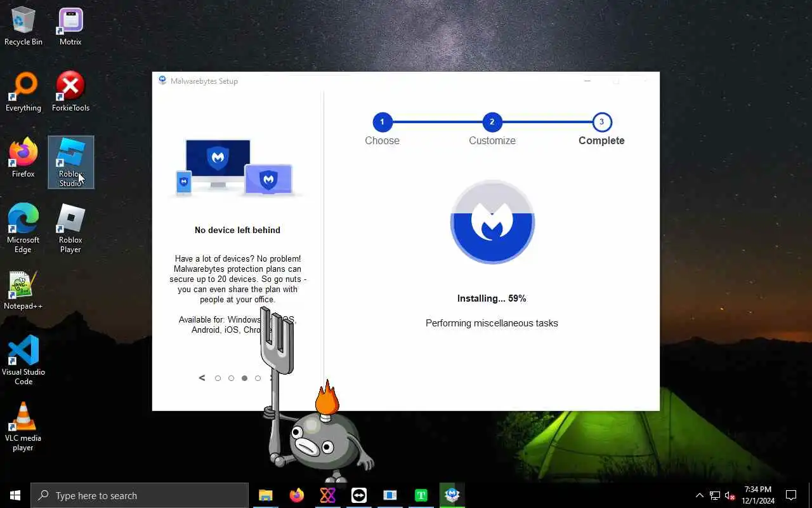
Task: Open the Action Center notifications icon
Action: (791, 495)
